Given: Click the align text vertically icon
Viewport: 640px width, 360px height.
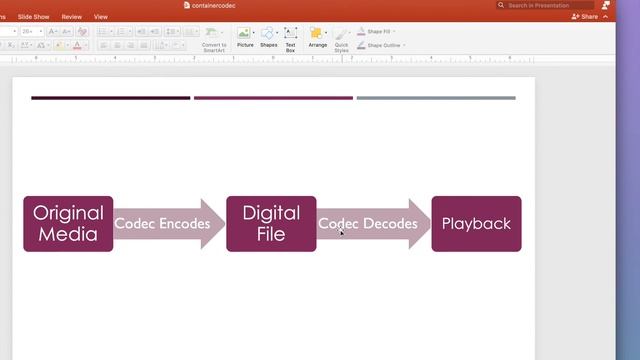Looking at the screenshot, I should 178,45.
